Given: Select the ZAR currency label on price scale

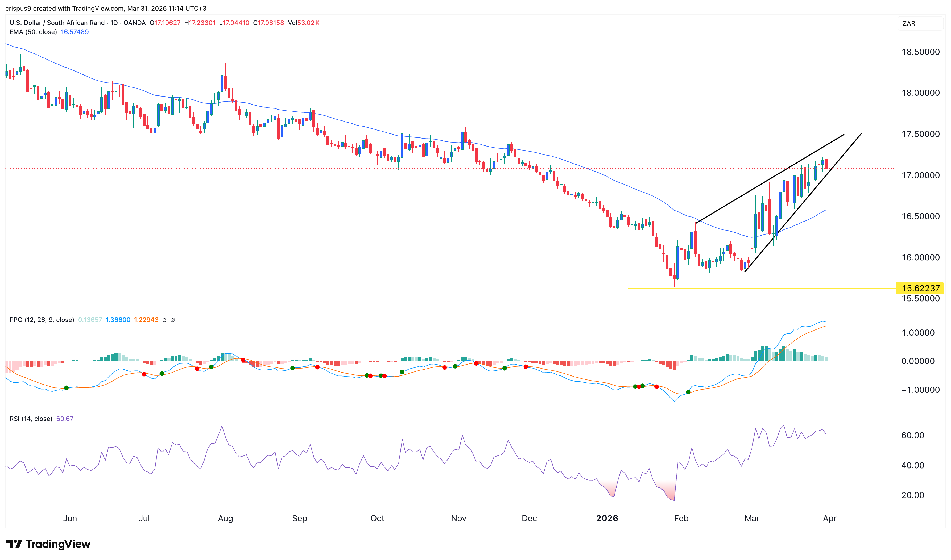Looking at the screenshot, I should pos(910,23).
